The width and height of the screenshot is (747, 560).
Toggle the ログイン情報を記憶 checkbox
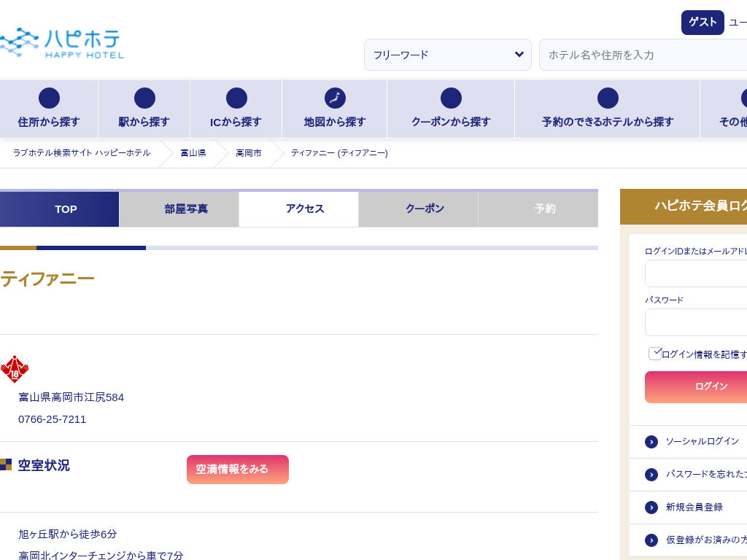(x=655, y=354)
